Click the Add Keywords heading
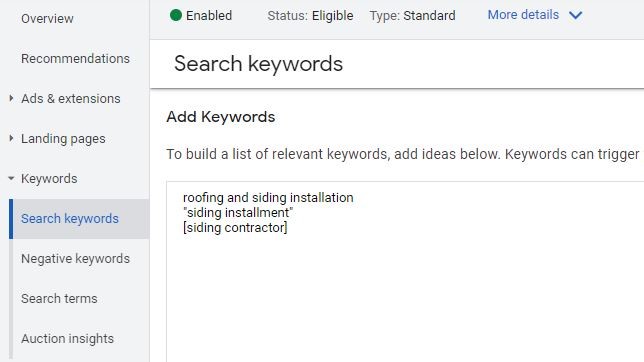This screenshot has height=362, width=644. point(221,117)
